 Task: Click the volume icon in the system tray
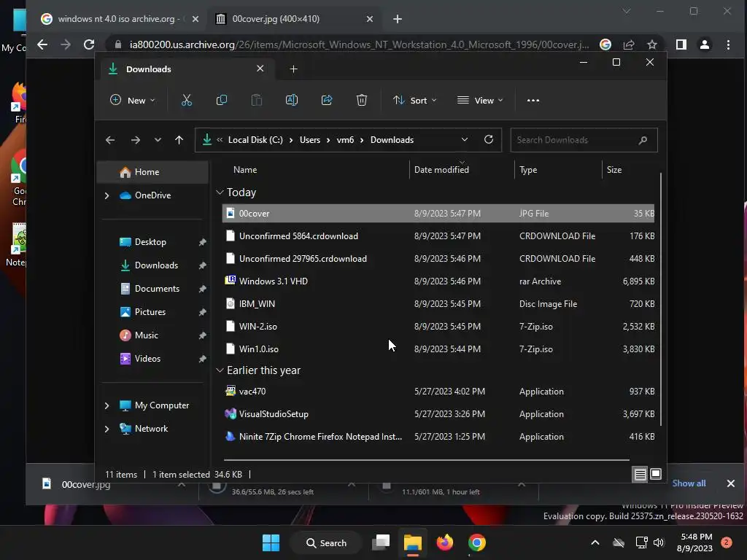(x=659, y=542)
